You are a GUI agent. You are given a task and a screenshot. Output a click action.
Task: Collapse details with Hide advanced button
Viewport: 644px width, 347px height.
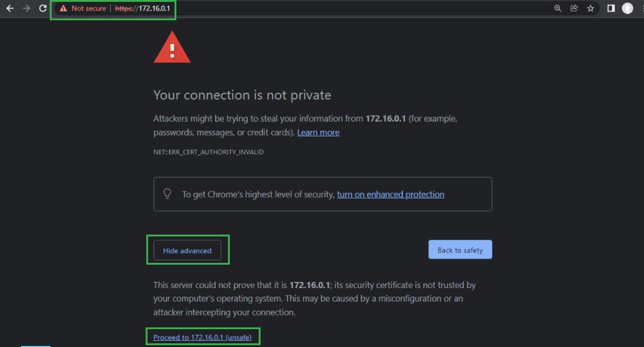pyautogui.click(x=187, y=251)
